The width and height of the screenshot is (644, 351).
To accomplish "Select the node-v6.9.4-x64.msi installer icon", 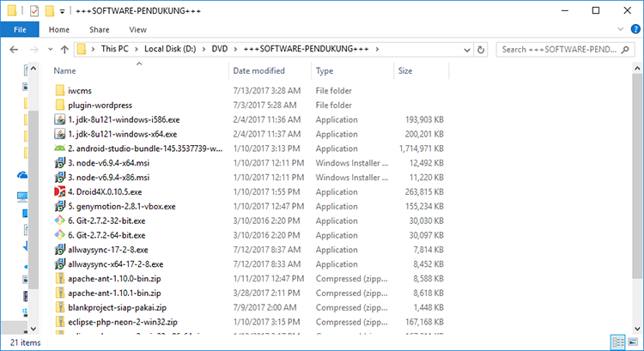I will click(x=60, y=163).
